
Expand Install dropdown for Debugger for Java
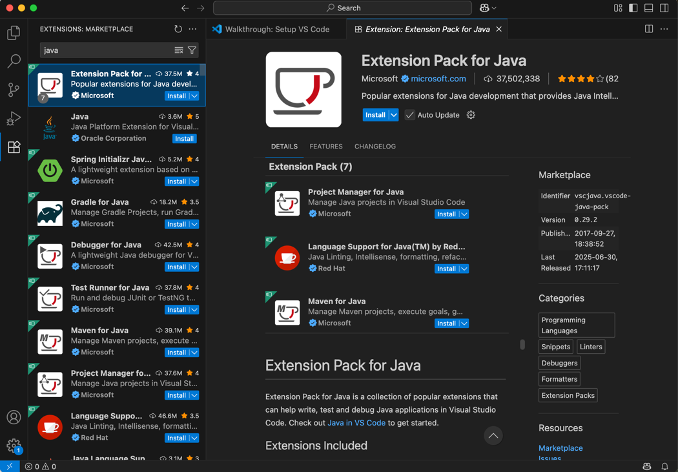click(x=195, y=267)
